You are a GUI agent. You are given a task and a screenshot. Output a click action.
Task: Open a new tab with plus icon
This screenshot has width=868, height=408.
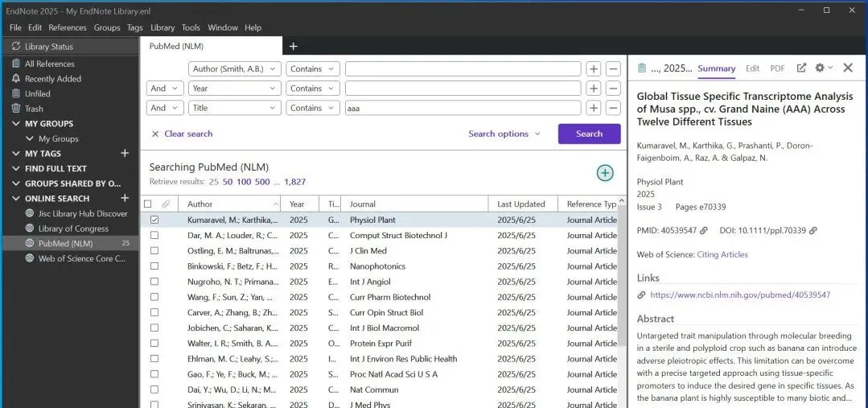coord(294,47)
